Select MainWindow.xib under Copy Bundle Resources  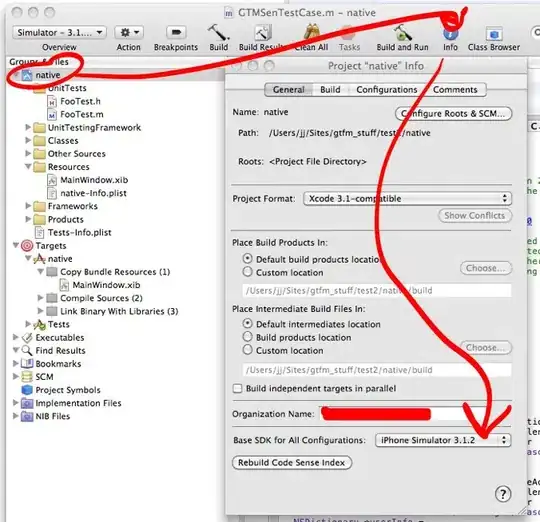[x=106, y=285]
